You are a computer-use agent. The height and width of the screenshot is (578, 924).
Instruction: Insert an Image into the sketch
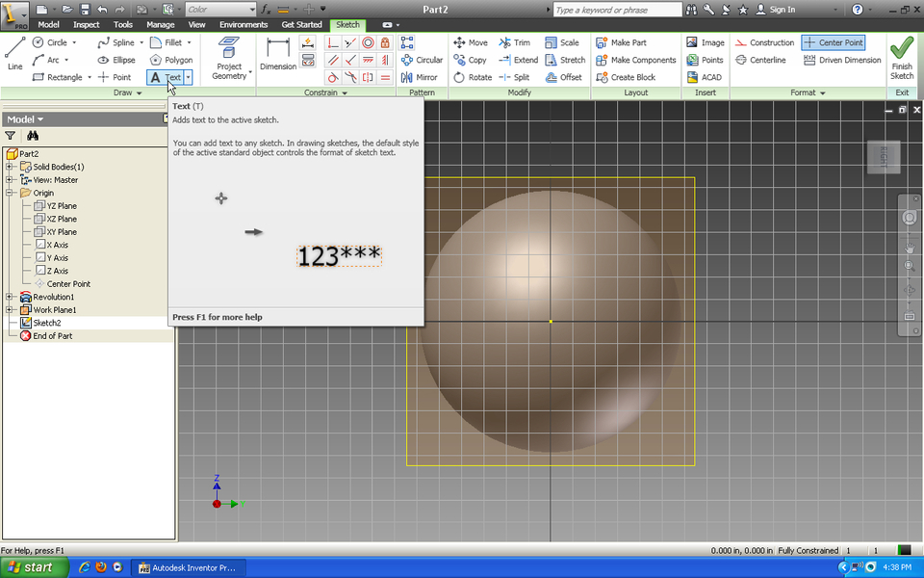point(706,42)
